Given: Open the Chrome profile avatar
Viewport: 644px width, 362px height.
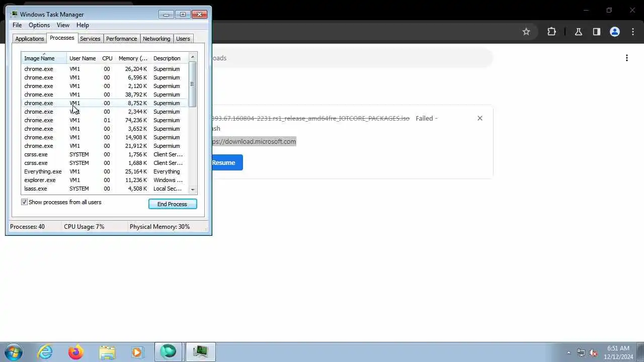Looking at the screenshot, I should tap(615, 32).
